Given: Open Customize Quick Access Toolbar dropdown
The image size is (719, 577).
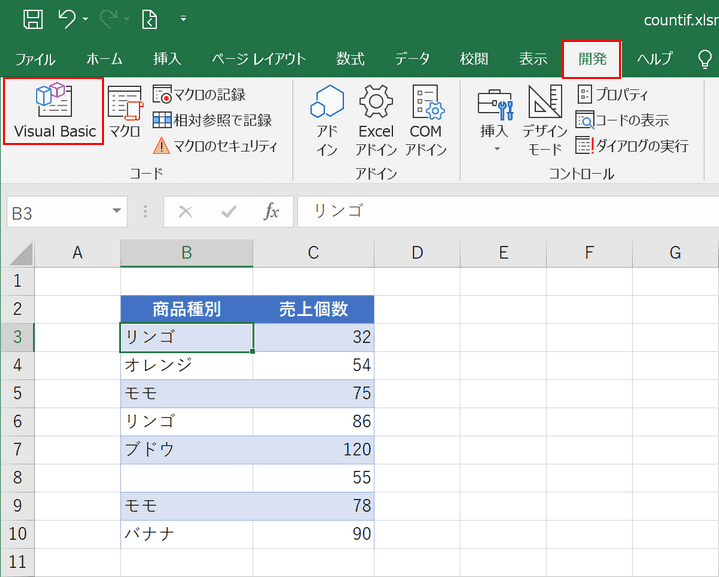Looking at the screenshot, I should [183, 19].
